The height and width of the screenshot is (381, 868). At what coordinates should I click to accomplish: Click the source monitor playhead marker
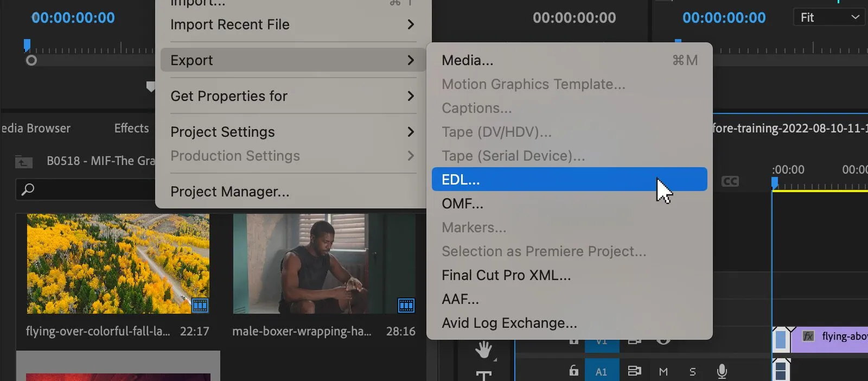click(27, 45)
